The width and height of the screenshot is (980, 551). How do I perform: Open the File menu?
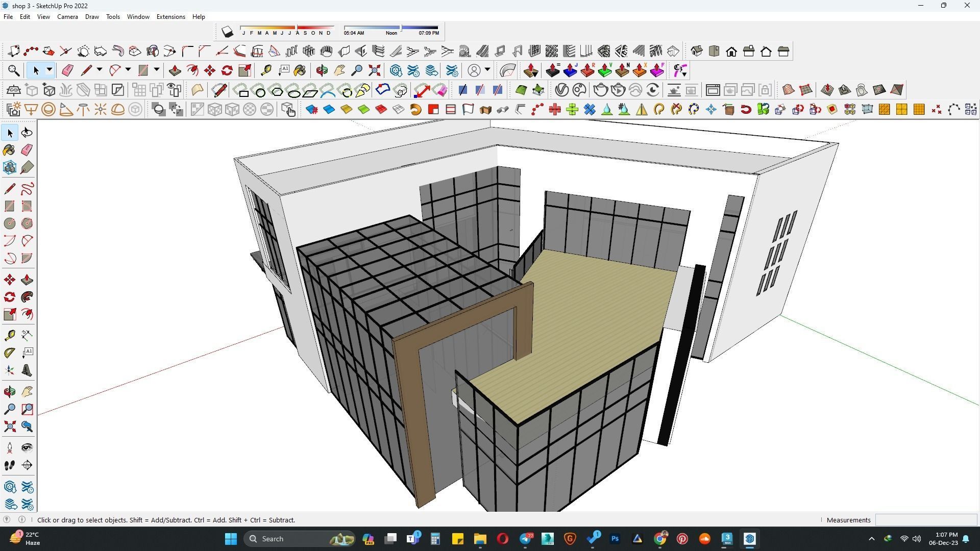[8, 17]
